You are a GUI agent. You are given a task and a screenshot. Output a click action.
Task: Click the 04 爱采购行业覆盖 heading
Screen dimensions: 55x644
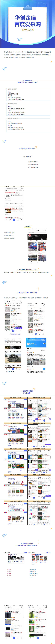click(x=27, y=391)
